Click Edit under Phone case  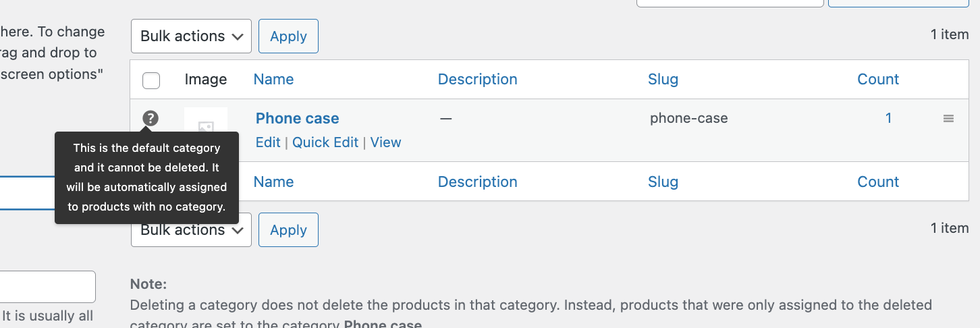268,142
